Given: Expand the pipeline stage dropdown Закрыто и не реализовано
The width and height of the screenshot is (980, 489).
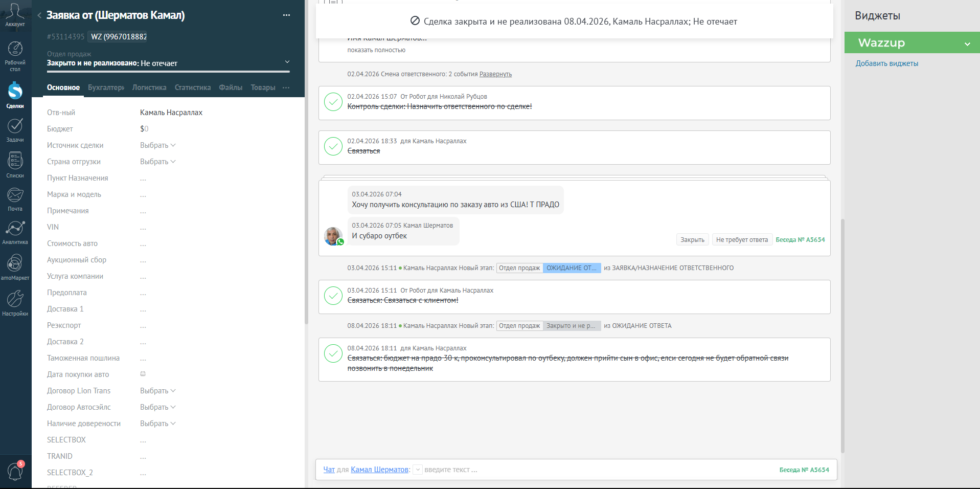Looking at the screenshot, I should tap(287, 62).
